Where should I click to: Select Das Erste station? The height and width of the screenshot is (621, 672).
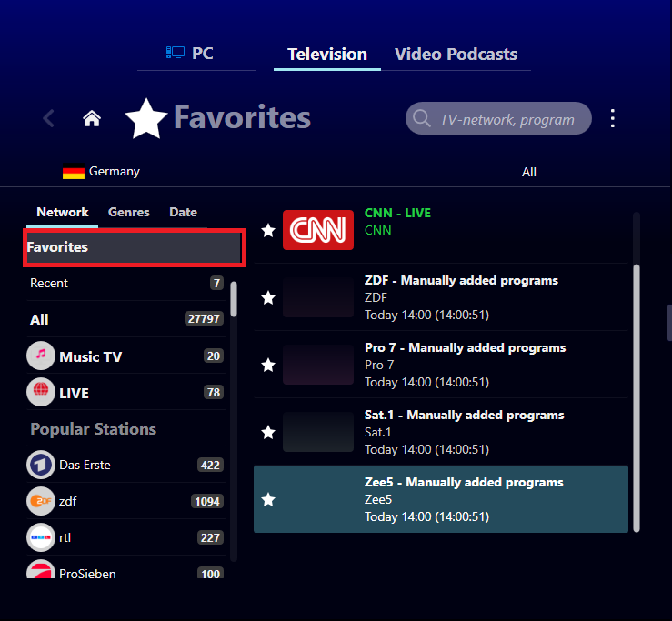tap(125, 465)
